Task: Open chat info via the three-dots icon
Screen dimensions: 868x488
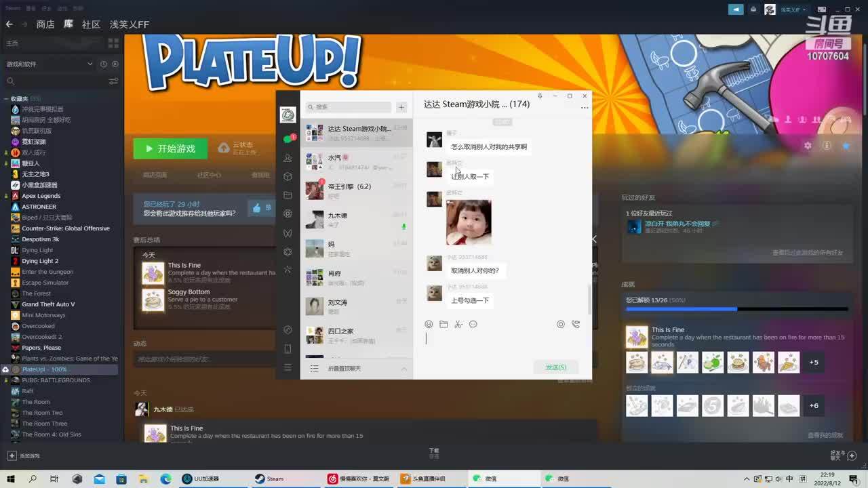Action: coord(585,108)
